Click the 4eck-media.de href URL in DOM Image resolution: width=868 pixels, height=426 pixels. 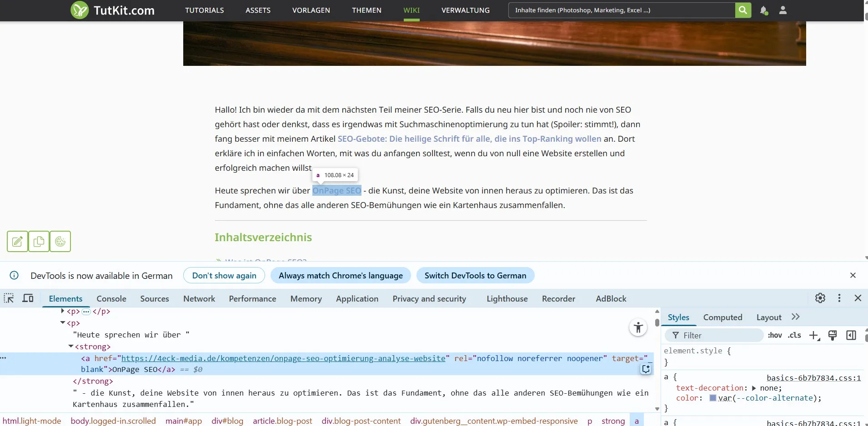(283, 358)
